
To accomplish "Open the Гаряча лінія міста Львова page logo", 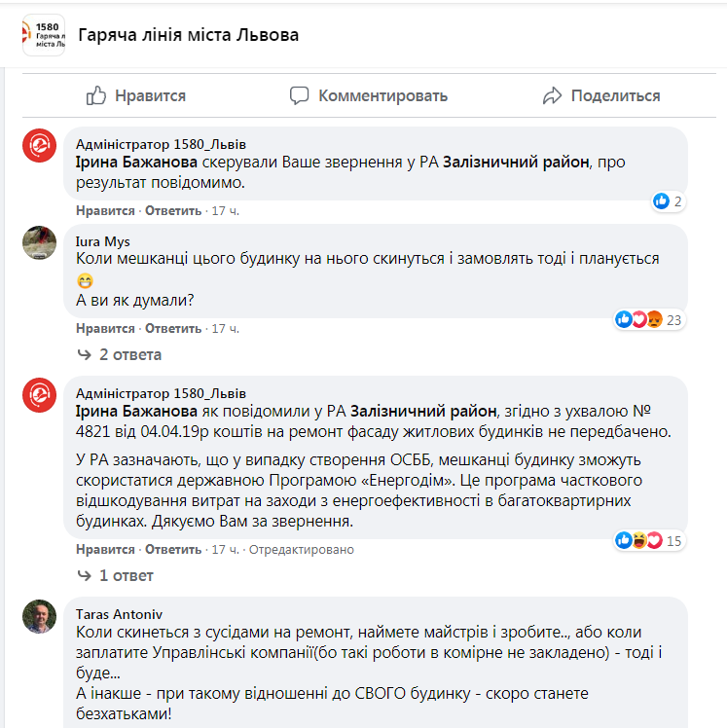I will coord(44,35).
